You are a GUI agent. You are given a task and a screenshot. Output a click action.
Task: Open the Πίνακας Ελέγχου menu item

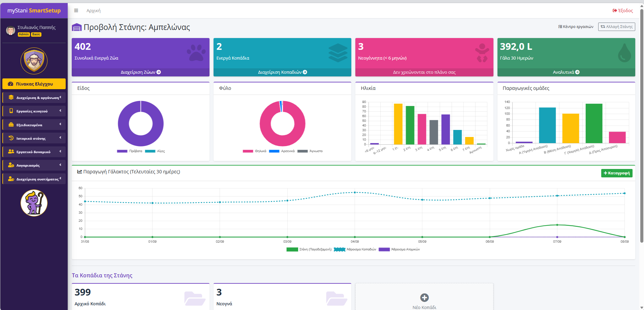tap(34, 84)
